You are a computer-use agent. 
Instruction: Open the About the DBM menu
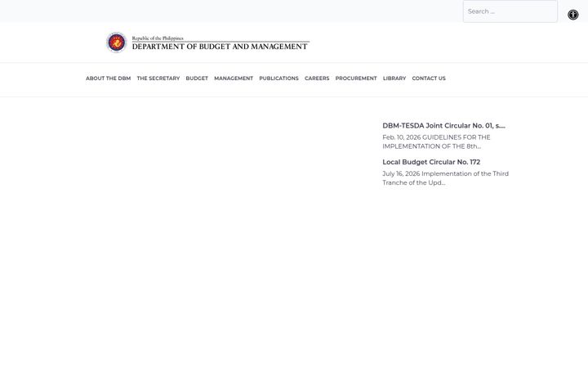coord(109,79)
